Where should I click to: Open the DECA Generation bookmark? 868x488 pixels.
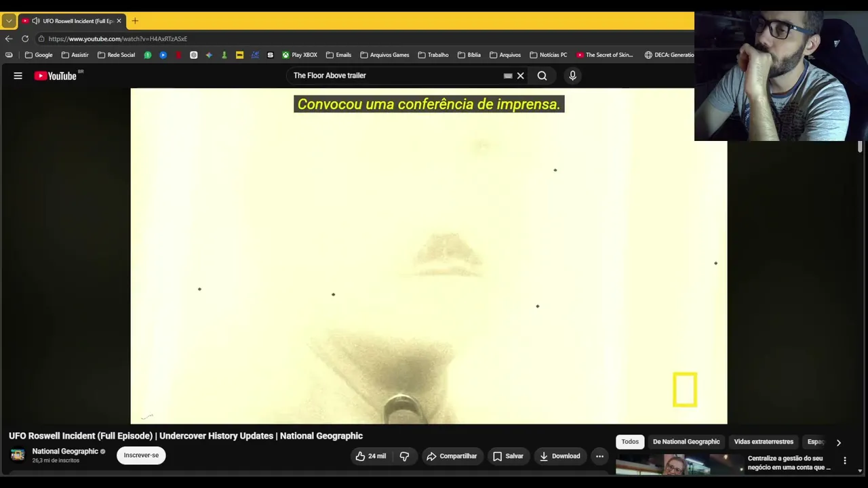tap(669, 55)
